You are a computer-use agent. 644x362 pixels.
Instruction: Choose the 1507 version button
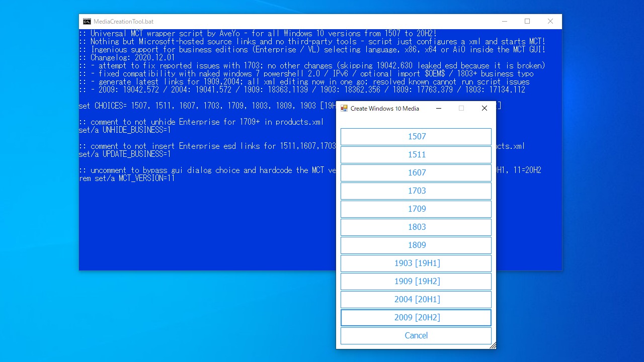point(416,136)
